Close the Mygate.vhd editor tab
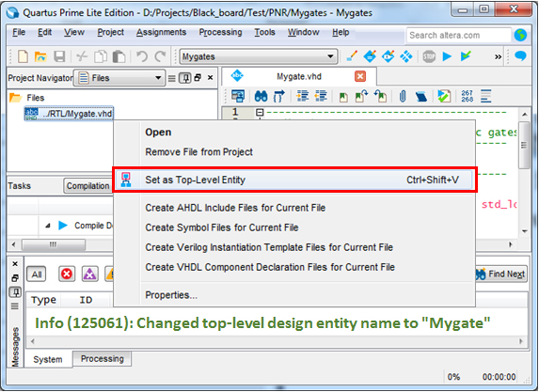The image size is (539, 392). click(x=360, y=76)
